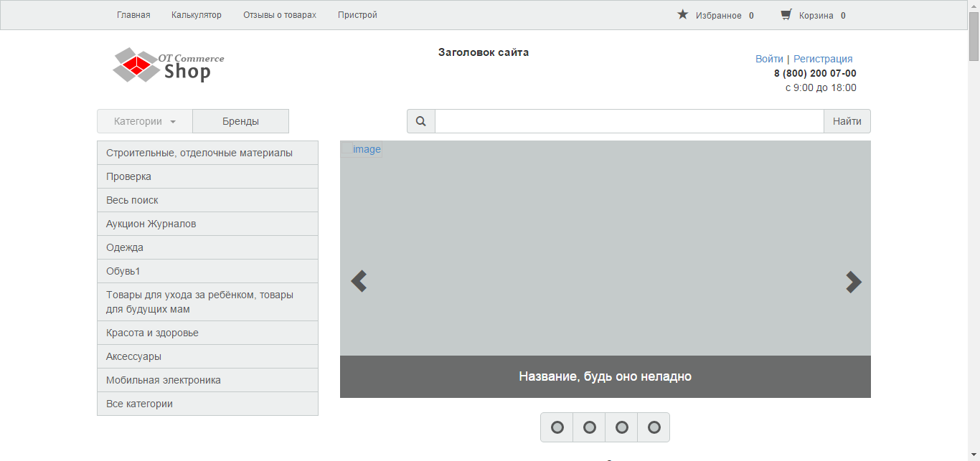
Task: Open the Обувь1 category
Action: point(207,271)
